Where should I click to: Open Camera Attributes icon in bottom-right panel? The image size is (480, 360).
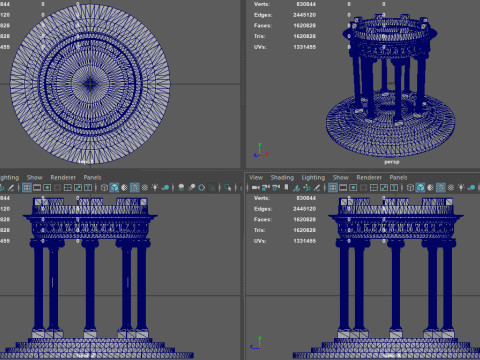(276, 188)
